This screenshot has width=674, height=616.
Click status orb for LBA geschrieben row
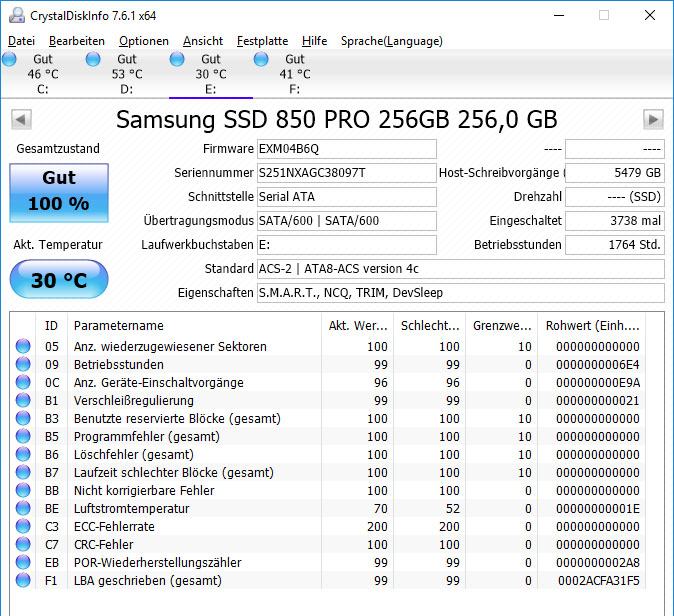pyautogui.click(x=23, y=580)
